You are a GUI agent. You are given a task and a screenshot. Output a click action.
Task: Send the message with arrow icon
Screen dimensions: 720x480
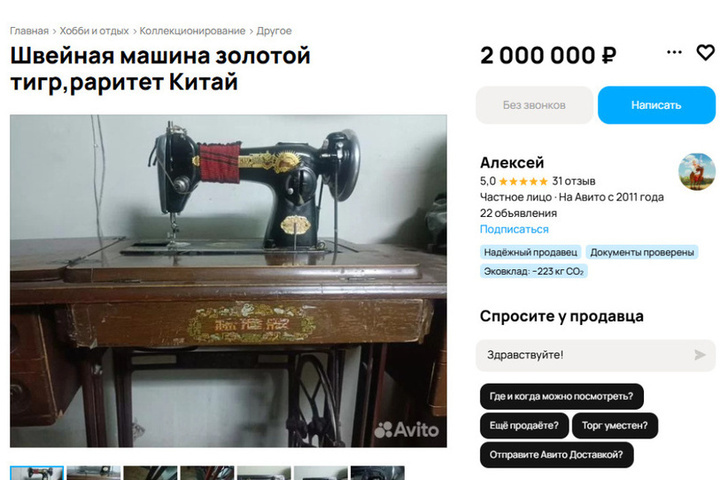click(x=699, y=355)
